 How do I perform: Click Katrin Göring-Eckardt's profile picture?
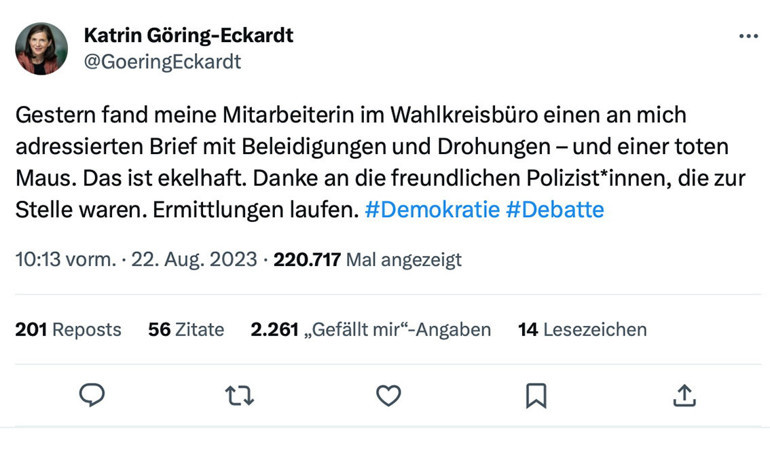[41, 49]
